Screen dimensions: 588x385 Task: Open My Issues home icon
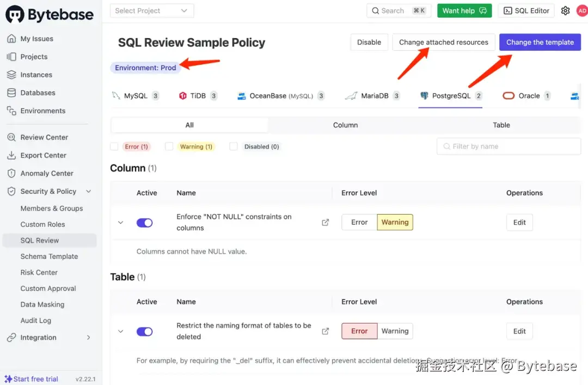11,39
